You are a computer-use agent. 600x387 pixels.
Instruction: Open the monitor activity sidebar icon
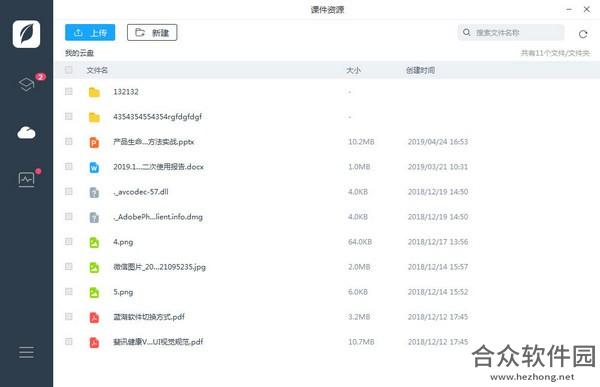[x=26, y=179]
